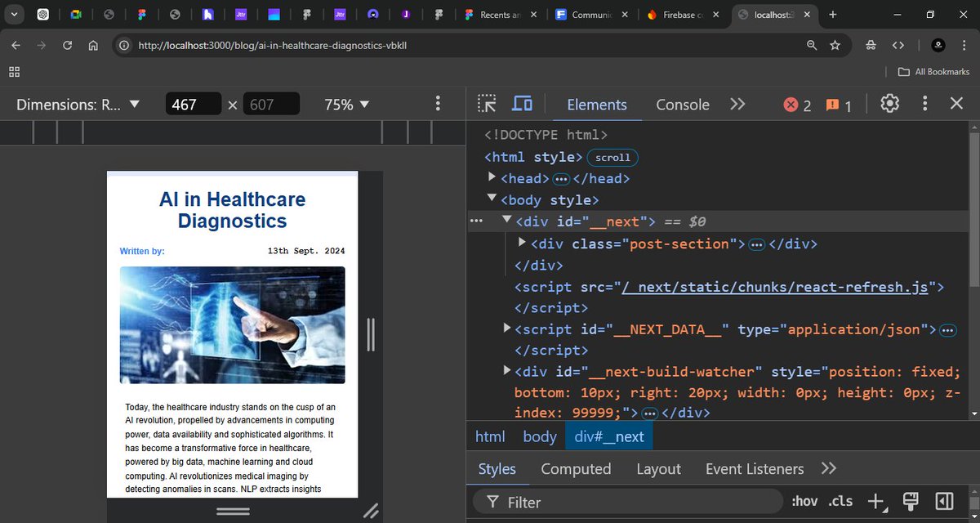This screenshot has width=980, height=523.
Task: Switch to the Console tab
Action: [683, 104]
